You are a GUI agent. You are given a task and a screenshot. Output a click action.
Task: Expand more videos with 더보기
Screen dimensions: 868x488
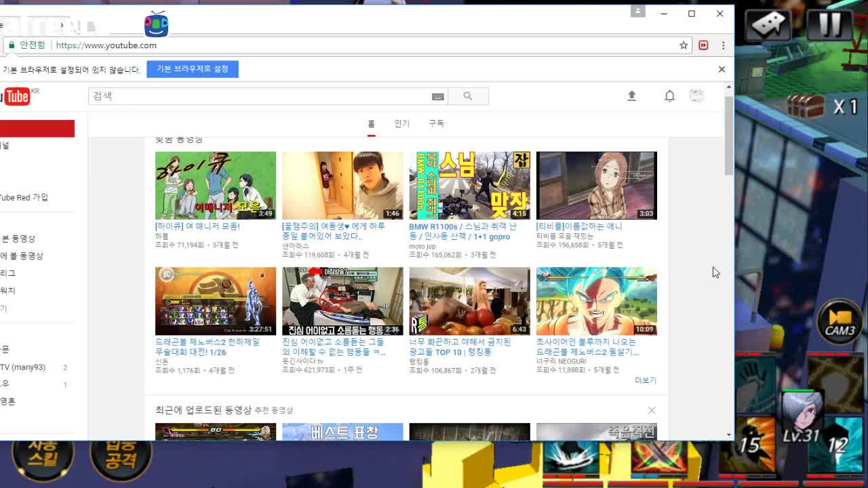[x=644, y=380]
